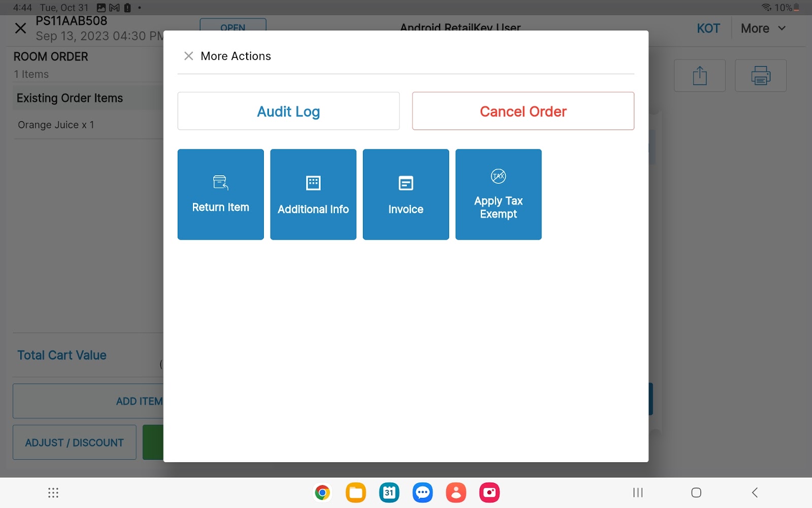
Task: Tap the Android back navigation arrow
Action: pos(755,492)
